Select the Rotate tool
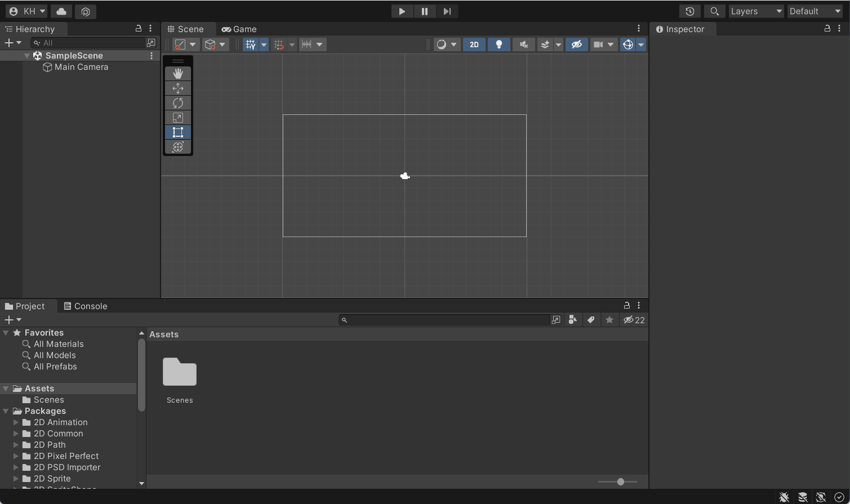850x504 pixels. click(x=178, y=102)
